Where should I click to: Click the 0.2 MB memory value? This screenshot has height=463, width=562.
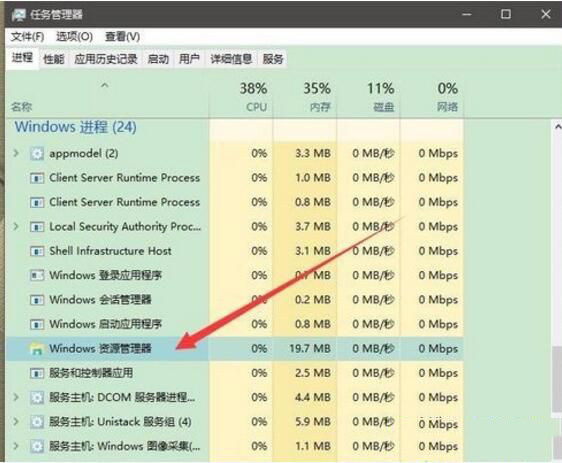pos(313,300)
